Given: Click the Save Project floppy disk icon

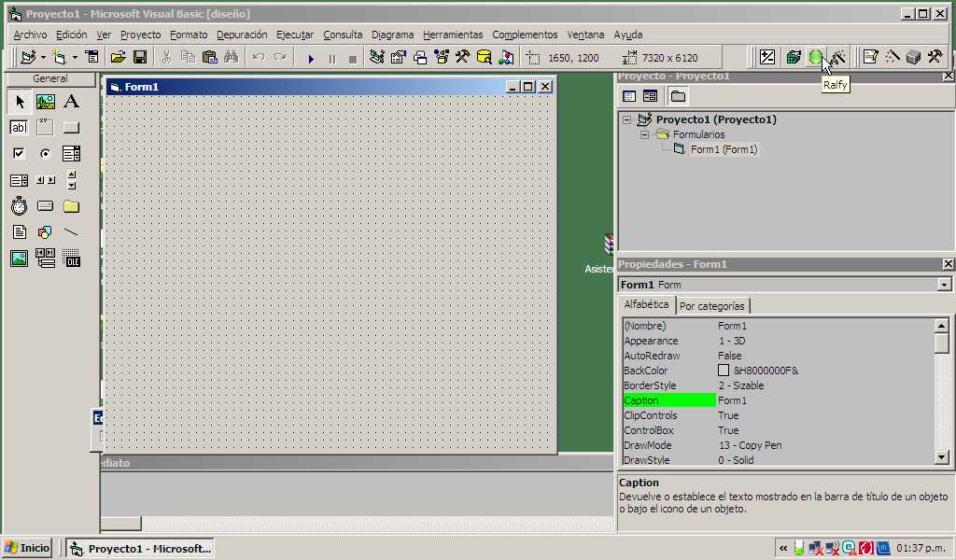Looking at the screenshot, I should pyautogui.click(x=140, y=58).
